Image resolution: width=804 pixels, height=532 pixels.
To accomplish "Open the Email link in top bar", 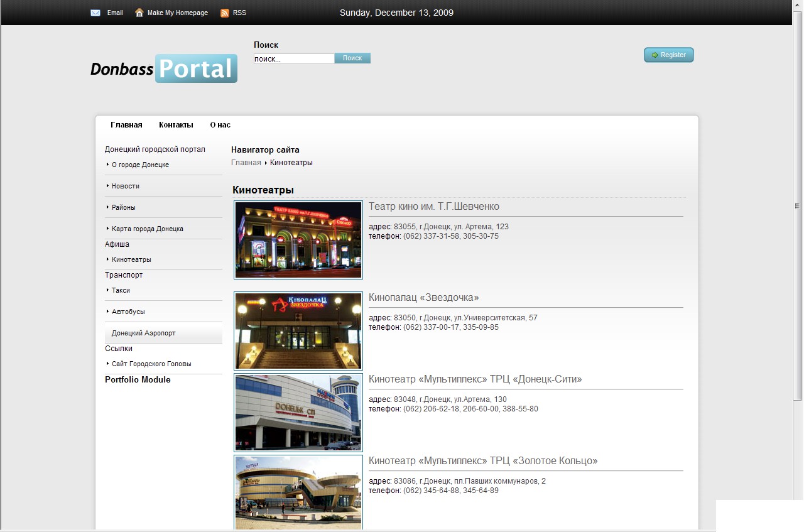I will pyautogui.click(x=115, y=13).
